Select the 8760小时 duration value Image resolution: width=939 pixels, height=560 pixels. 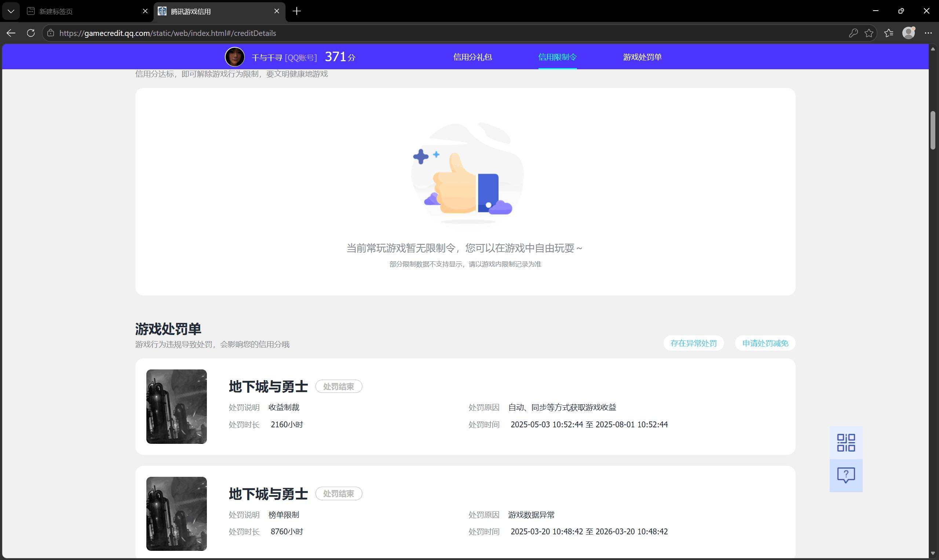(287, 532)
